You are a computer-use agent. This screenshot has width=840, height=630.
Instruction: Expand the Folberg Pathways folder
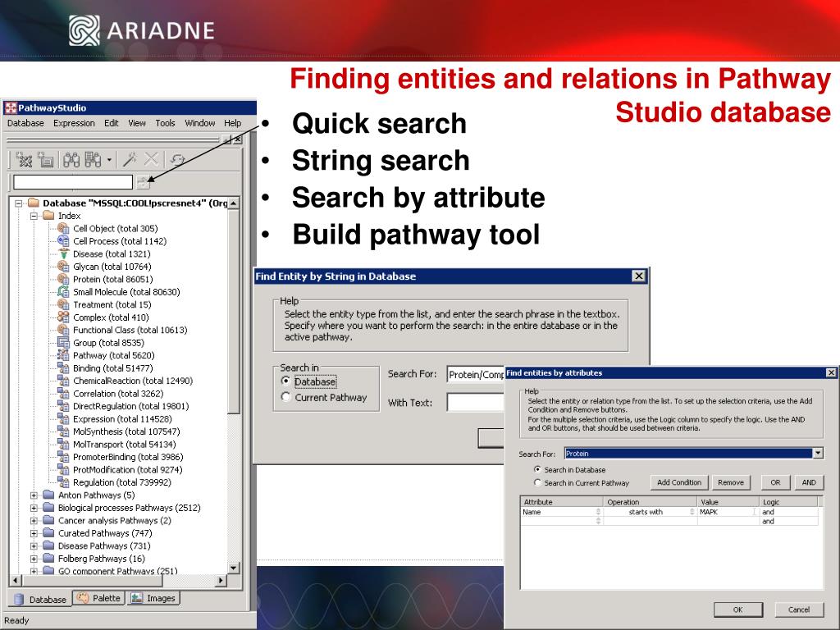[x=34, y=559]
